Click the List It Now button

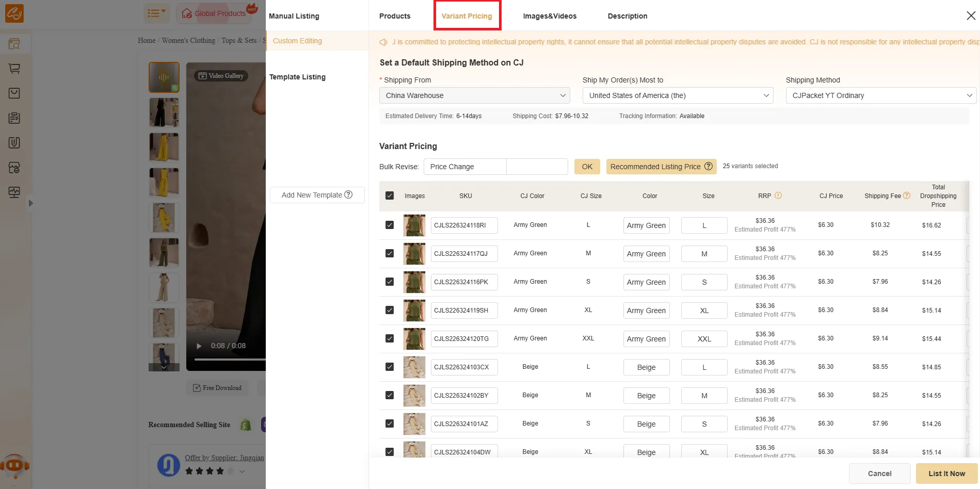pyautogui.click(x=946, y=474)
